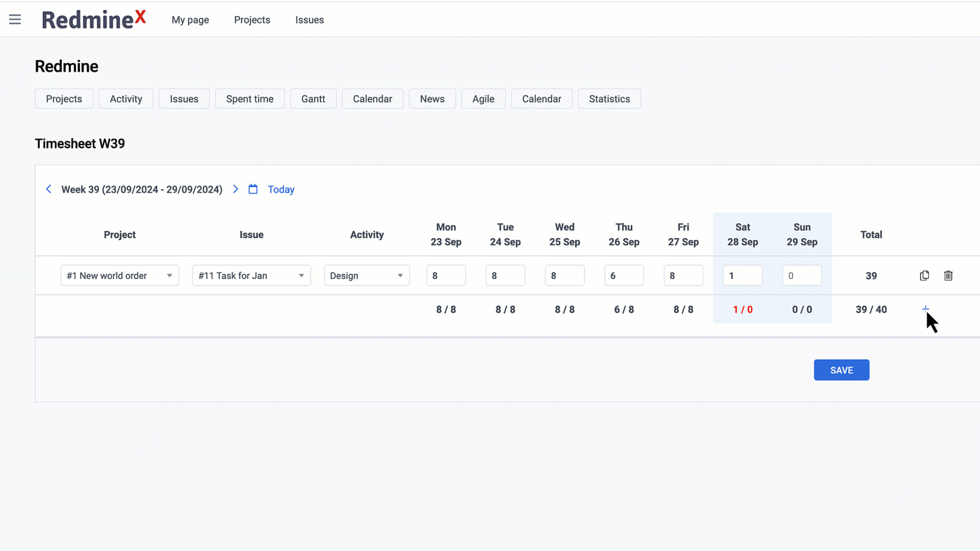Click the Thursday hours input field

[x=624, y=275]
